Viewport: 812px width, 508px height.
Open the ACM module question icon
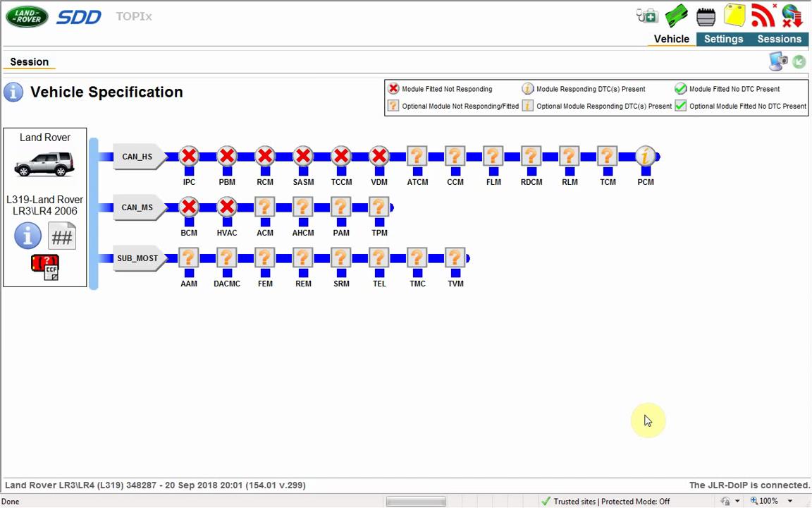(265, 207)
